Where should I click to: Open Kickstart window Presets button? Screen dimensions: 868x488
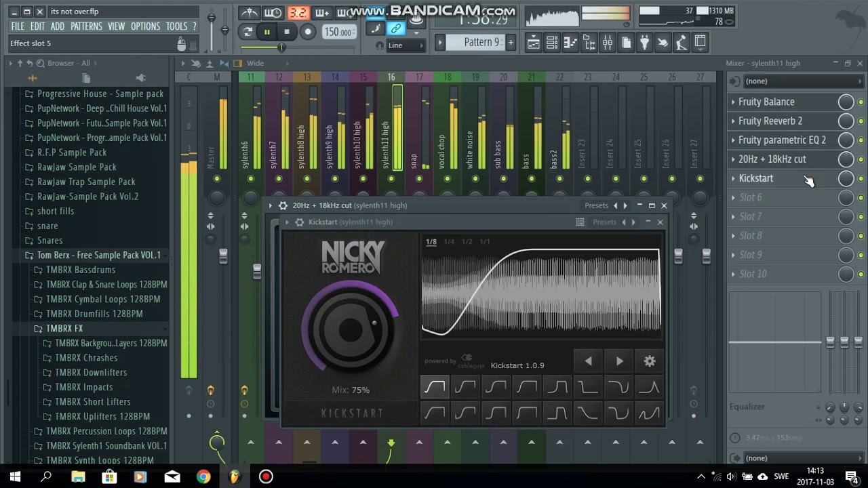pyautogui.click(x=604, y=222)
